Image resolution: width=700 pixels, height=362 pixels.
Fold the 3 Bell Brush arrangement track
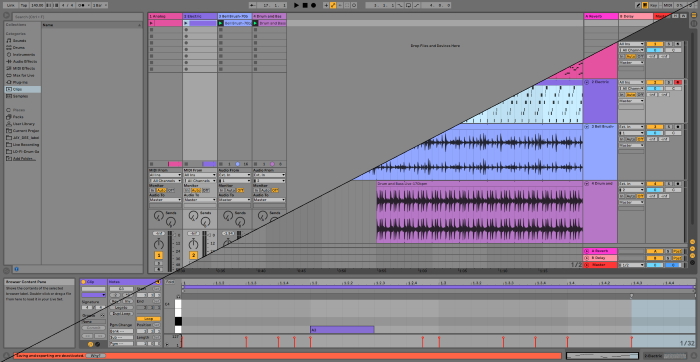587,127
